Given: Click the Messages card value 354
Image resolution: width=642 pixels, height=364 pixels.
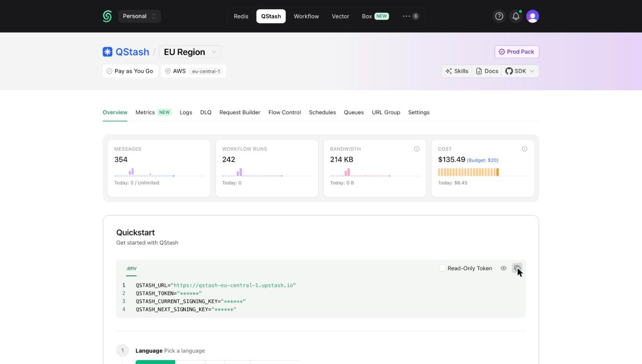Looking at the screenshot, I should click(x=121, y=160).
